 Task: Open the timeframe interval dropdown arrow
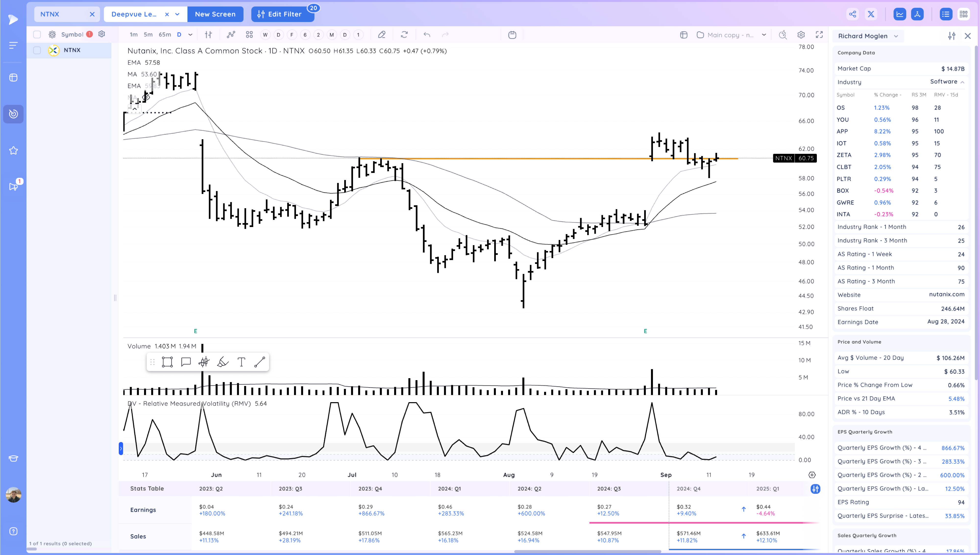tap(190, 35)
